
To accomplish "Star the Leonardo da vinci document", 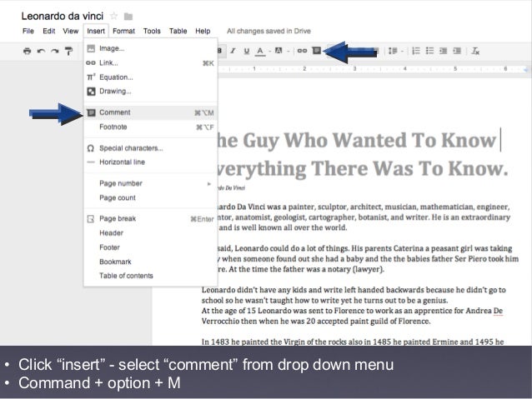I will [113, 16].
